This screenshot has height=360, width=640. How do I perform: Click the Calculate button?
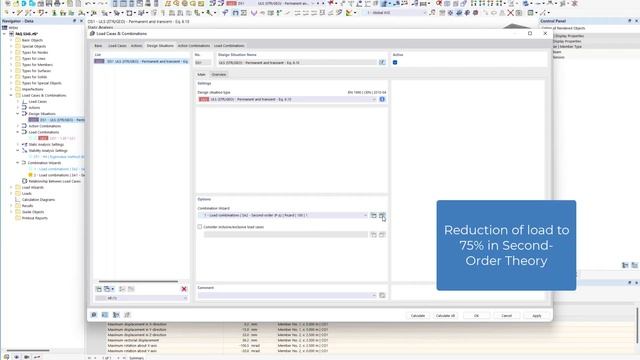(418, 316)
